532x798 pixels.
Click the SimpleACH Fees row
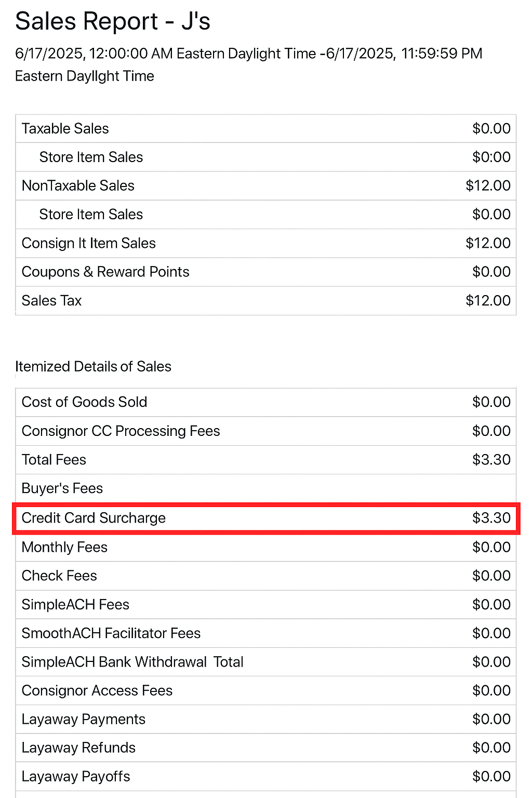click(x=265, y=604)
